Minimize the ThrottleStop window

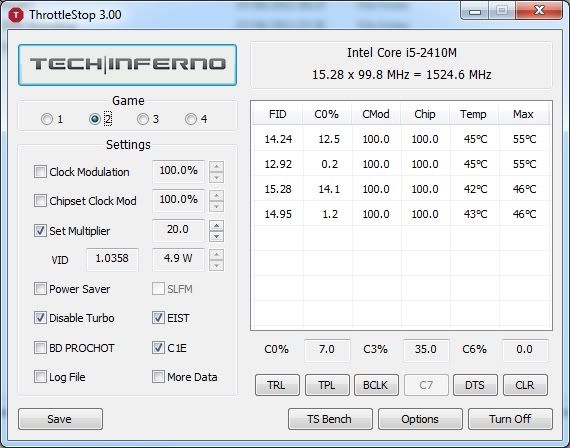475,11
